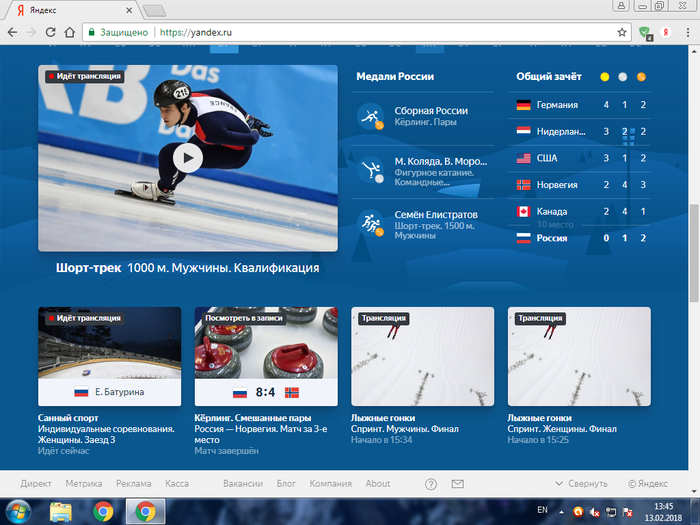Click the Норвегия row in standings
Image resolution: width=700 pixels, height=525 pixels.
click(x=579, y=185)
